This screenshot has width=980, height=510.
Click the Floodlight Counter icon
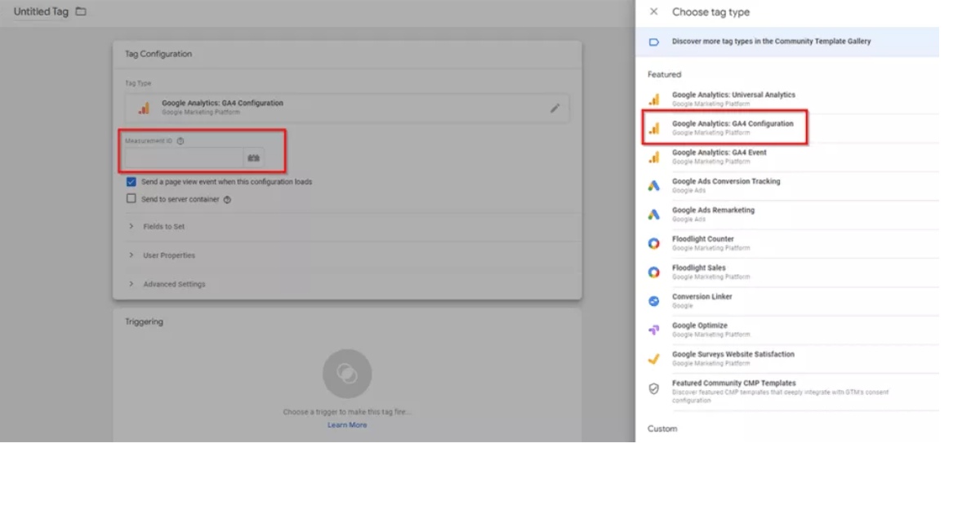coord(653,243)
